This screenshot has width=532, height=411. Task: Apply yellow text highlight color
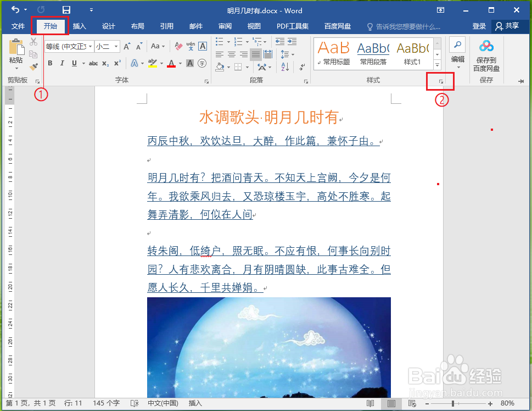tap(153, 64)
